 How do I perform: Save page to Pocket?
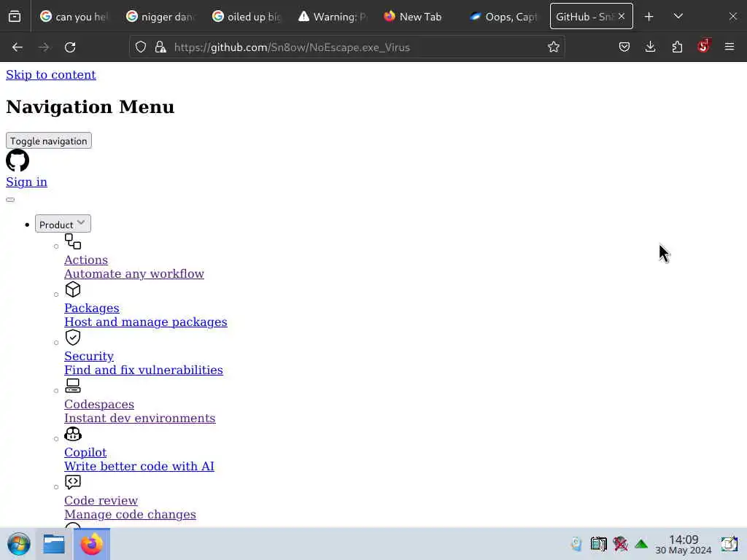[624, 47]
